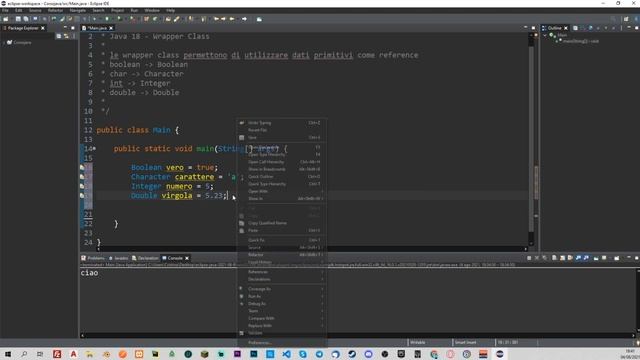Click the New Java Class toolbar icon
Screen dimensions: 640x360
[155, 19]
